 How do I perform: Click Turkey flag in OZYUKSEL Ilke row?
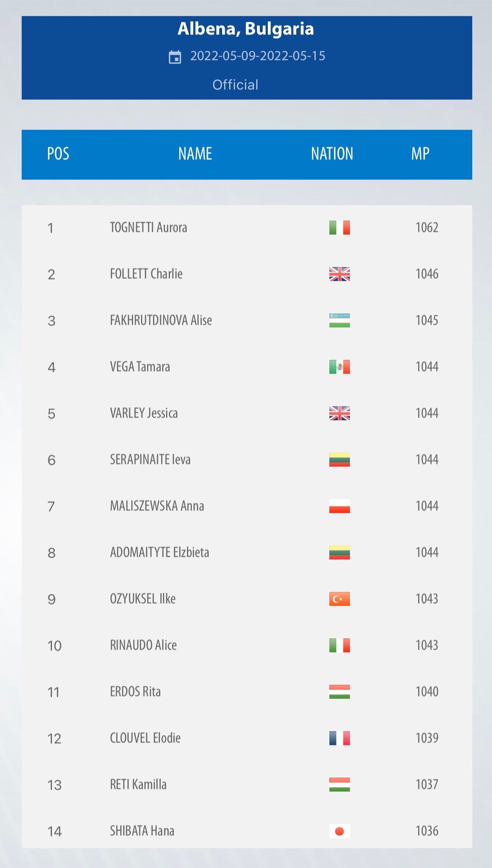coord(339,599)
